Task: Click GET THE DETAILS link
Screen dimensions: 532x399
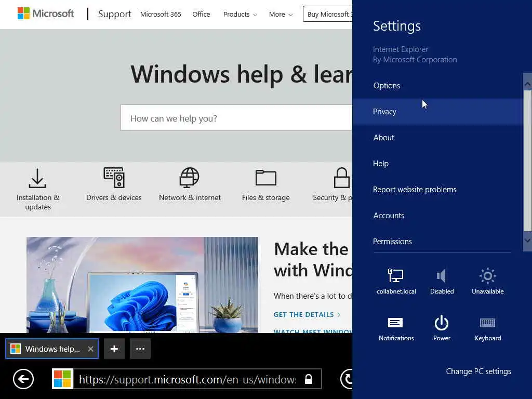Action: (x=307, y=314)
